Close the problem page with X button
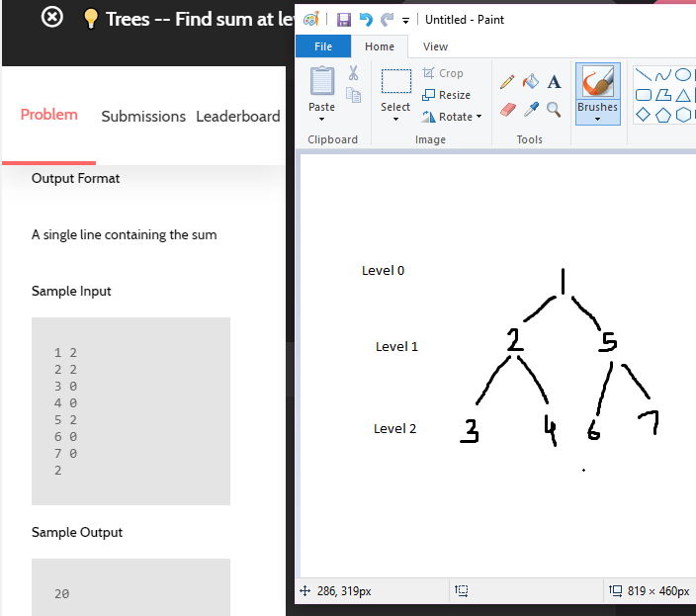 click(53, 18)
